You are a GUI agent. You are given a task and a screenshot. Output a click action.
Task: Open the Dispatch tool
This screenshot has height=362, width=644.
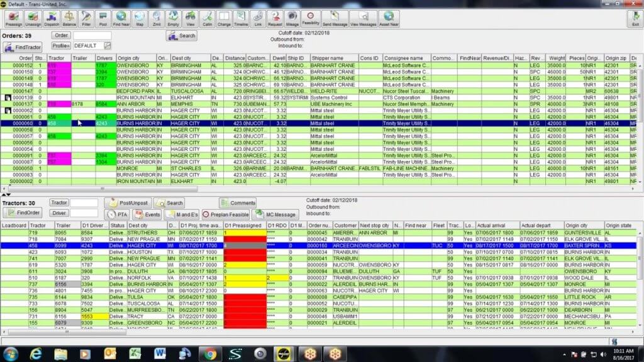coord(52,19)
